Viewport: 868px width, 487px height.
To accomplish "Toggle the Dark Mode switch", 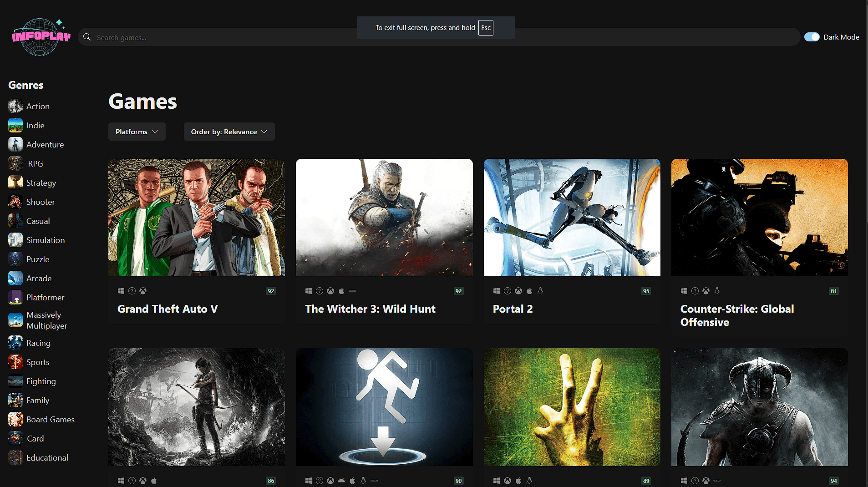I will click(812, 37).
